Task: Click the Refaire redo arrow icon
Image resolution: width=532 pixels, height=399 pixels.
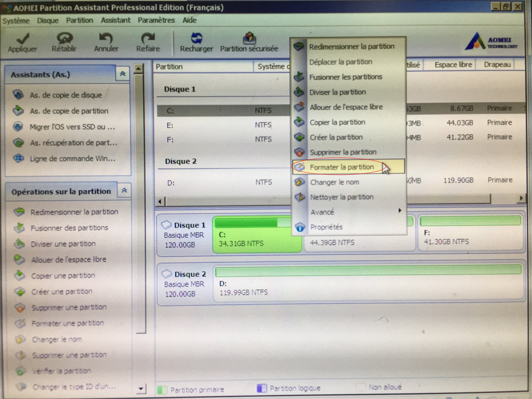Action: (148, 38)
